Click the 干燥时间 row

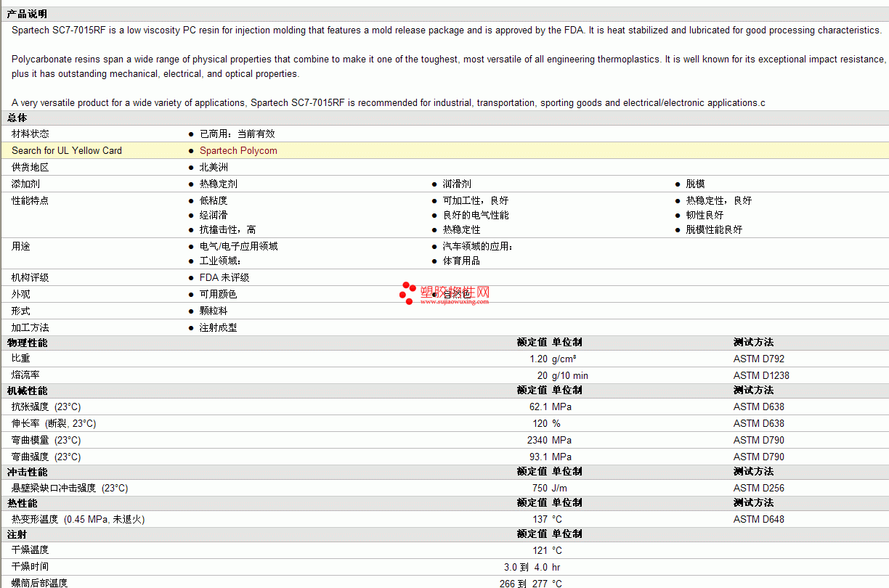444,567
